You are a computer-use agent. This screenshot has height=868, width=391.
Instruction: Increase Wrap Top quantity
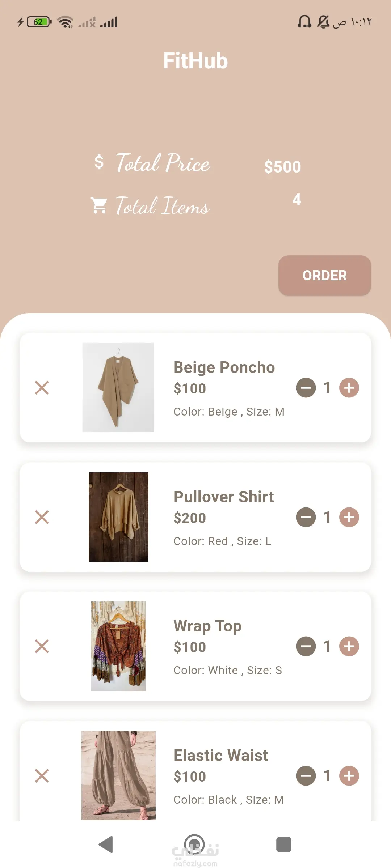coord(349,646)
